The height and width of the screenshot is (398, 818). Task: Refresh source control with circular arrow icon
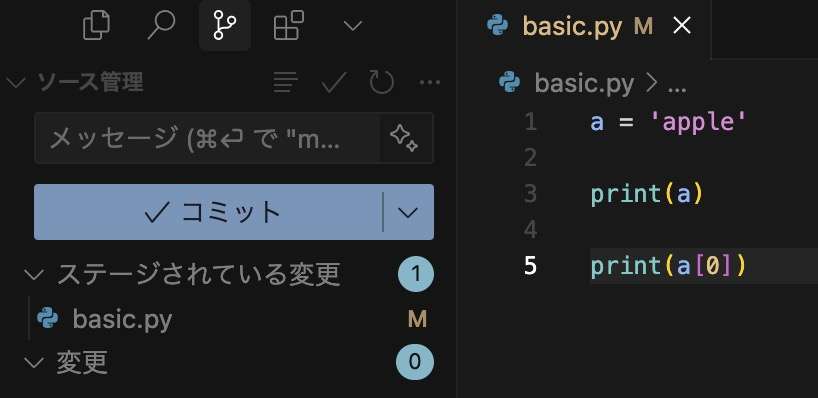(381, 82)
